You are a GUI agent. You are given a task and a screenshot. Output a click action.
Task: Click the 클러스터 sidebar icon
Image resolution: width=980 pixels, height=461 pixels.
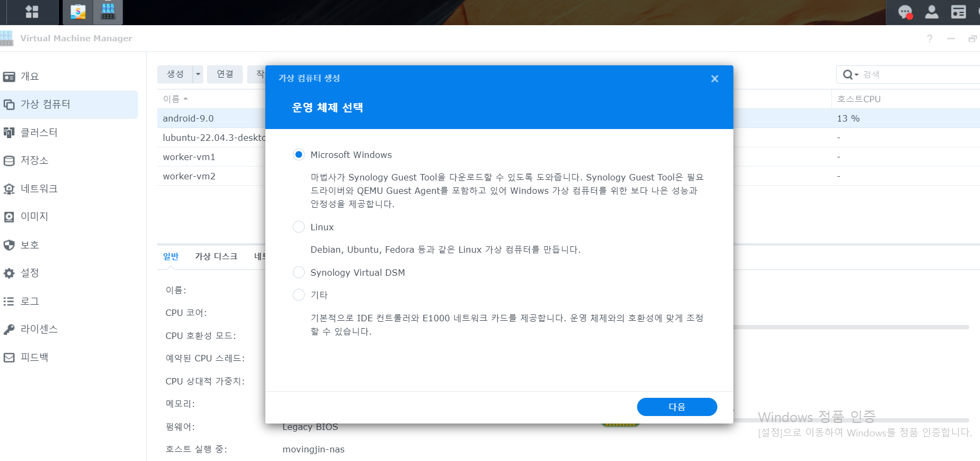tap(9, 132)
